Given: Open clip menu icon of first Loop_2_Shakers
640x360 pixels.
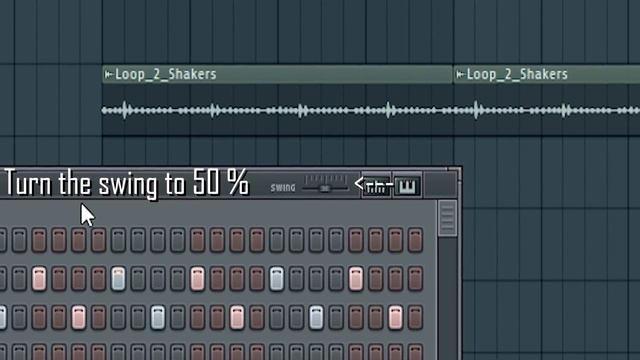Looking at the screenshot, I should point(108,74).
